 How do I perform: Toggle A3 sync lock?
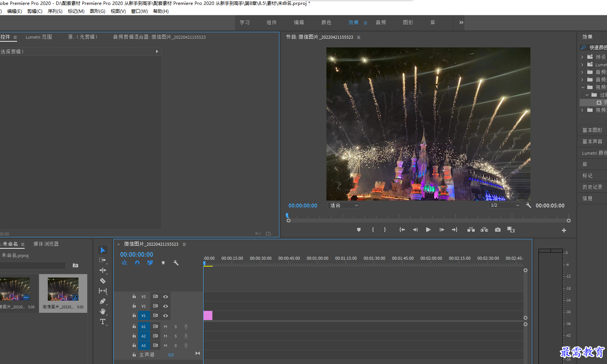coord(155,345)
